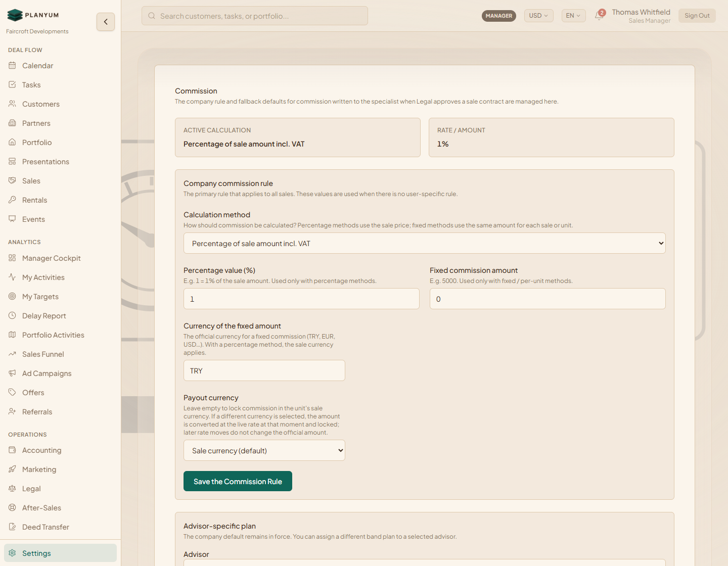Screen dimensions: 728x566
Task: Open Referrals in the sidebar
Action: tap(60, 412)
